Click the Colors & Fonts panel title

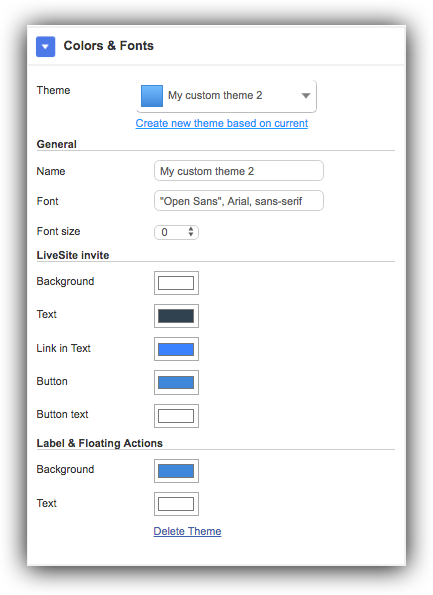pos(109,46)
